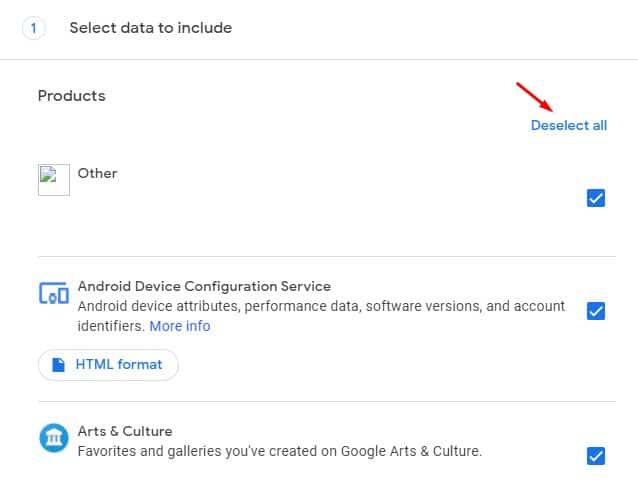Open the More info link

[x=180, y=326]
